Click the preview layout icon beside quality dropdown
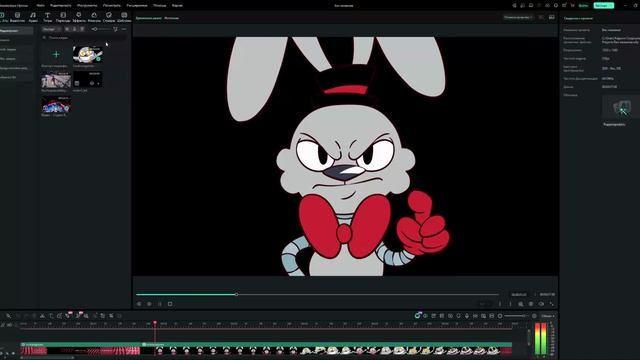The height and width of the screenshot is (360, 640). pyautogui.click(x=542, y=18)
